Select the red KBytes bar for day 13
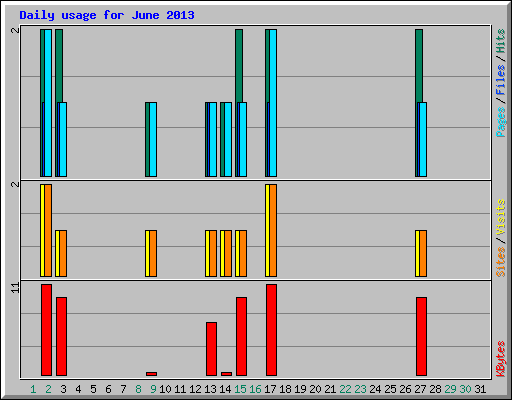This screenshot has height=400, width=512. [x=211, y=349]
